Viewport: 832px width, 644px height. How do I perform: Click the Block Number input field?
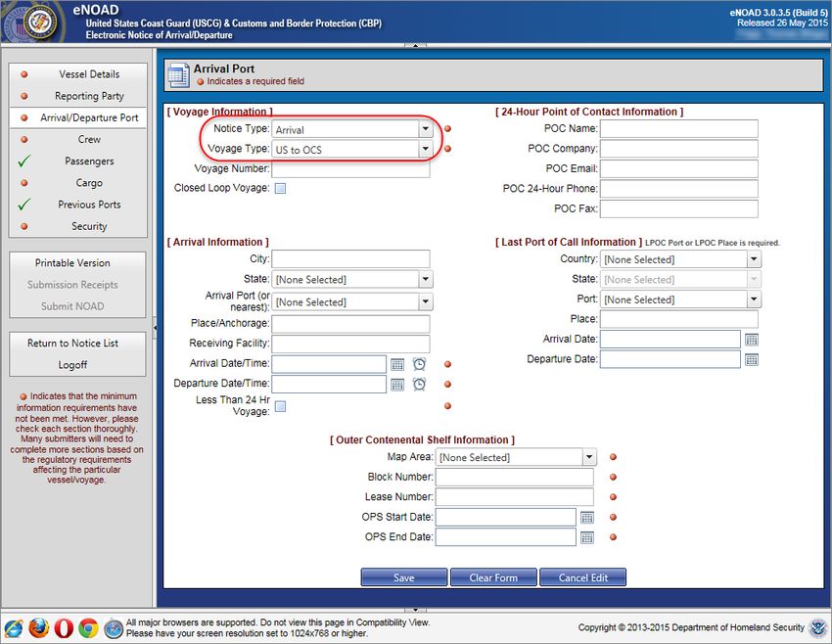coord(515,478)
